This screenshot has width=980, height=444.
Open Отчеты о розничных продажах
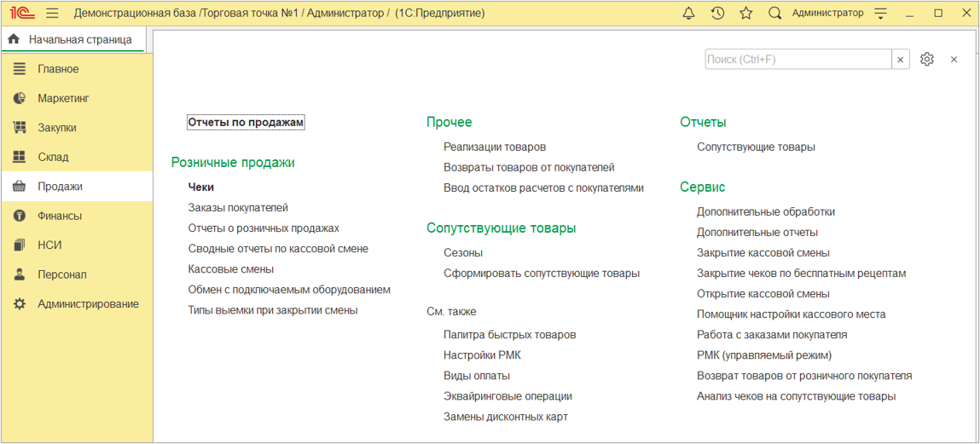264,228
